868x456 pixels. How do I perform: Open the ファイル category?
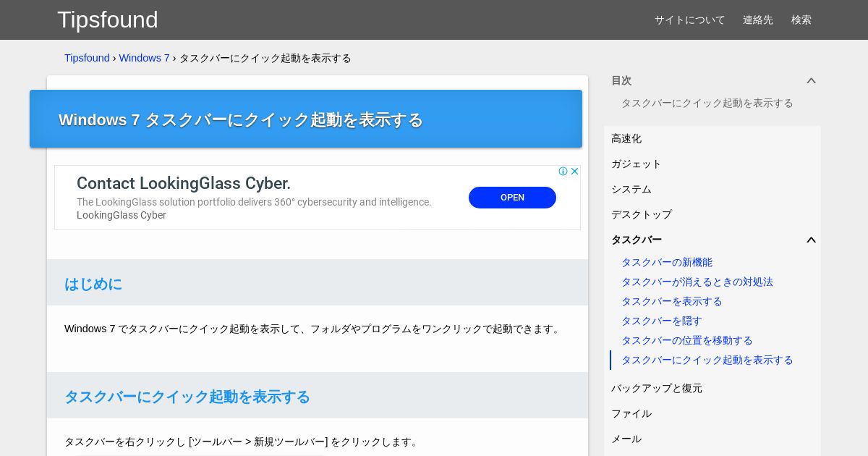[x=631, y=413]
